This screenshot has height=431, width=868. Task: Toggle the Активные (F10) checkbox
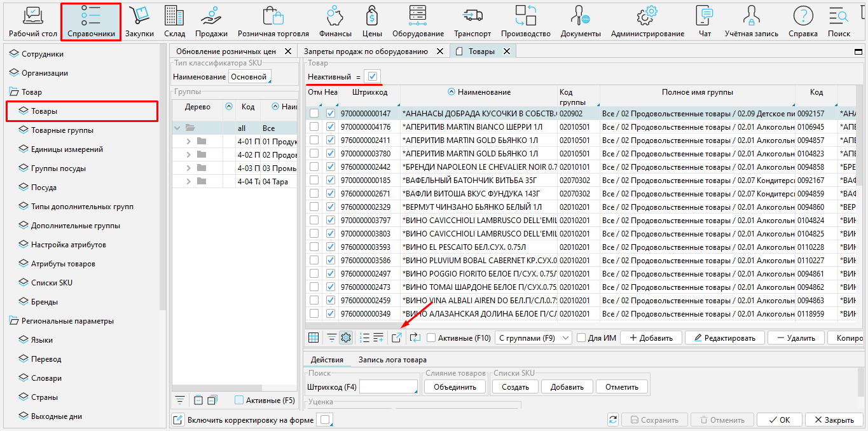coord(432,338)
